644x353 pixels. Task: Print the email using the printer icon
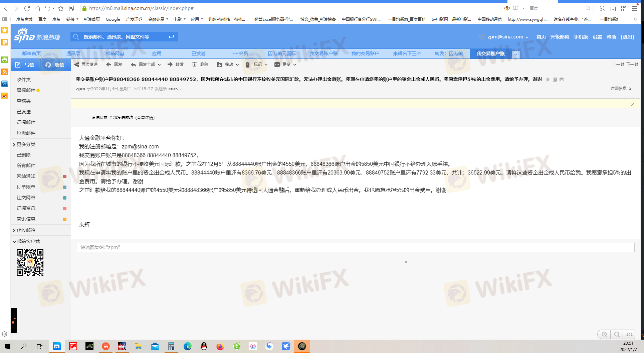click(x=562, y=80)
